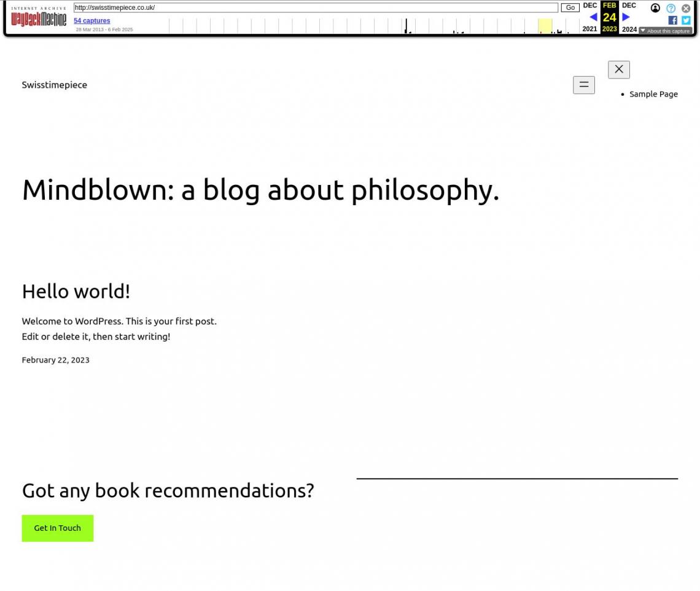Go to next capture with right arrow
This screenshot has height=591, width=700.
pos(626,17)
